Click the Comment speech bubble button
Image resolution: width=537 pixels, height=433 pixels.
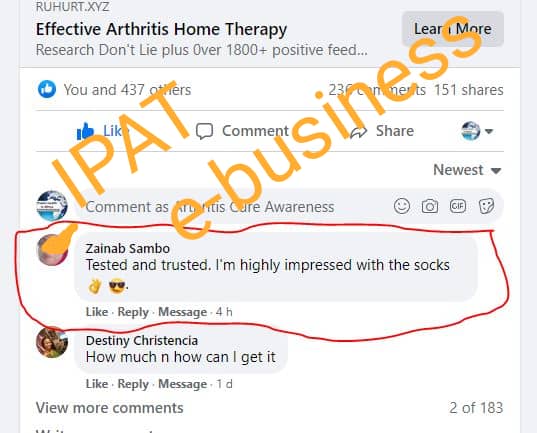(x=242, y=131)
